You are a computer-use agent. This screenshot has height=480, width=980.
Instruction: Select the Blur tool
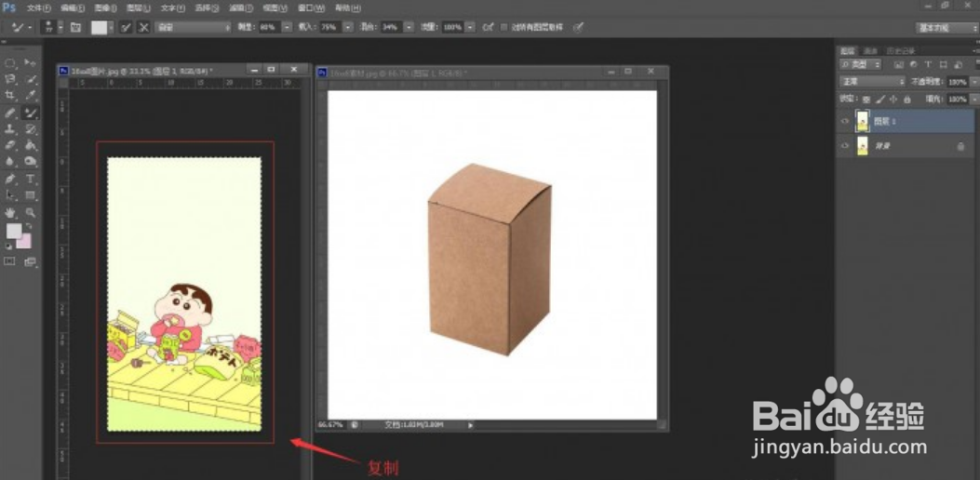point(10,161)
